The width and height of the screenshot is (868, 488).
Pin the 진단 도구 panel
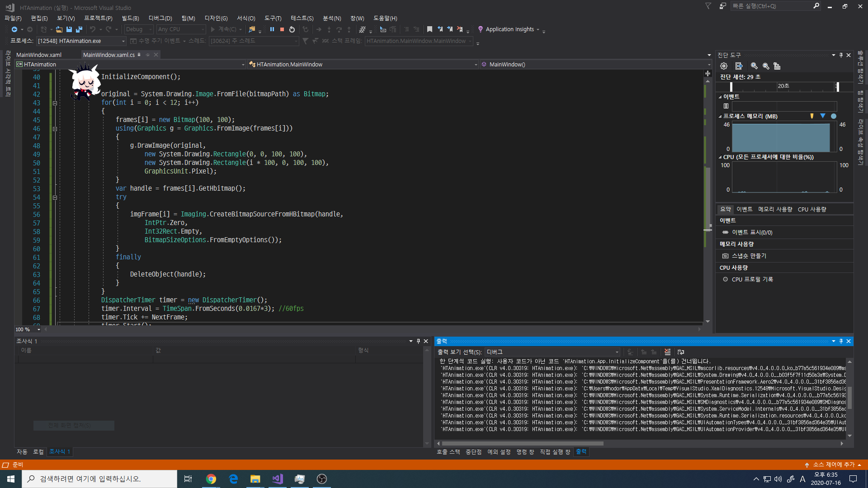click(x=840, y=55)
